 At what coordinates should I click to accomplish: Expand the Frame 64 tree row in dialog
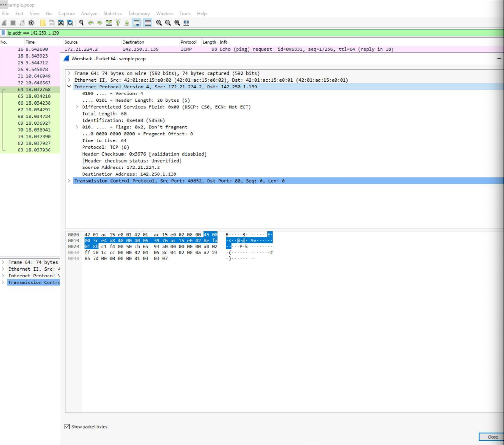point(69,73)
